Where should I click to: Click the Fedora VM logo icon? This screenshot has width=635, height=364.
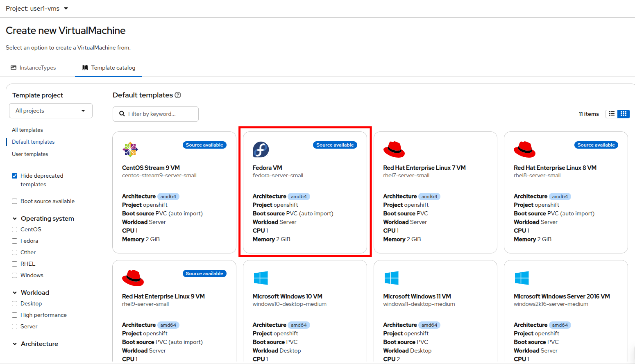261,149
